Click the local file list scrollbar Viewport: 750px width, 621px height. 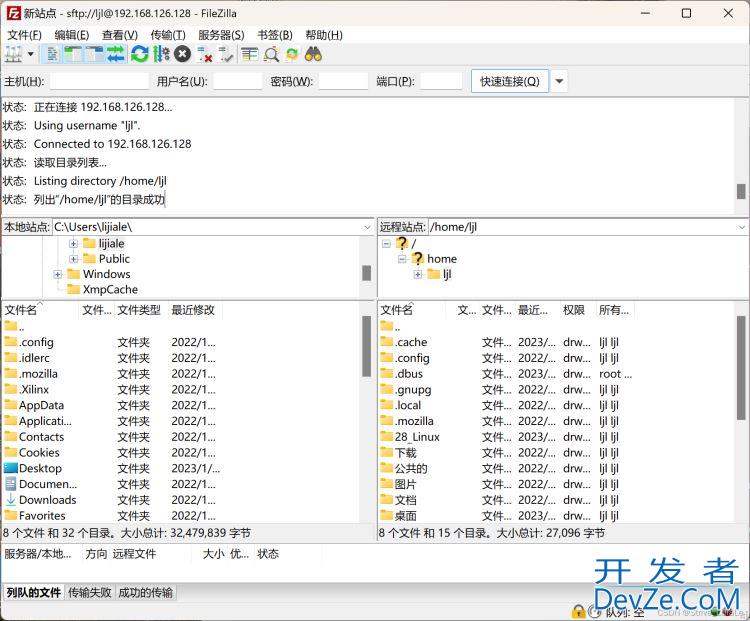click(366, 346)
